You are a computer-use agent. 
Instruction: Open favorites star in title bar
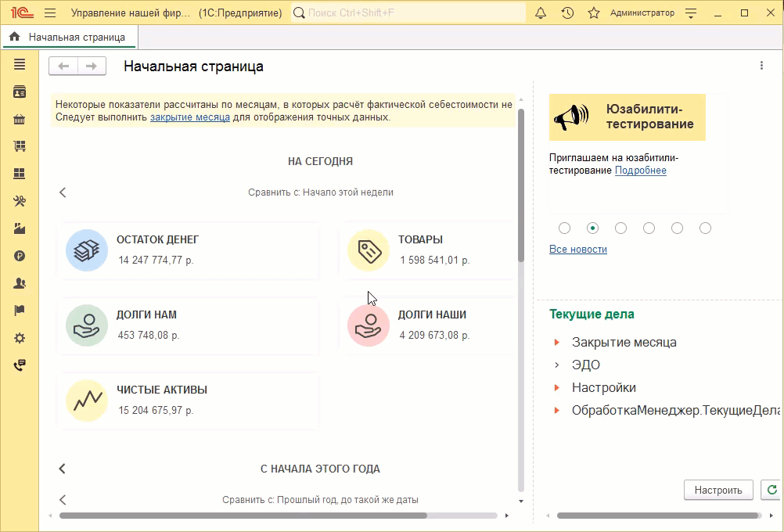594,13
